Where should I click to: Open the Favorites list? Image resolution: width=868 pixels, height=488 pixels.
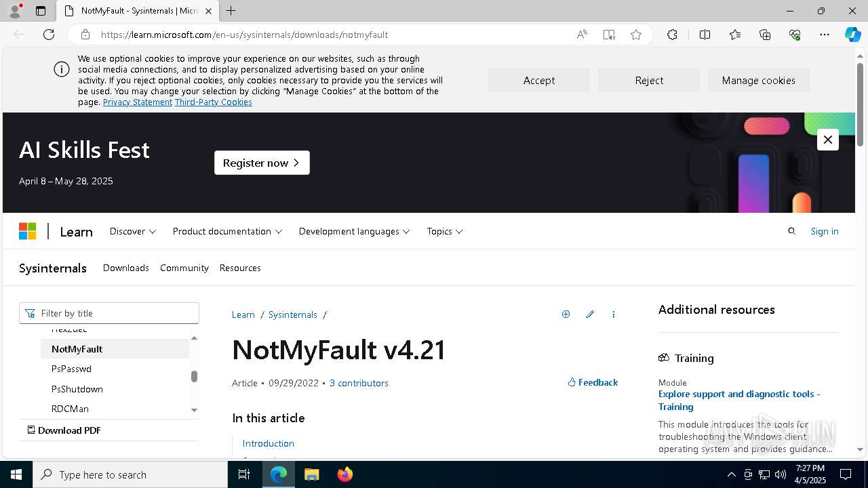[735, 35]
